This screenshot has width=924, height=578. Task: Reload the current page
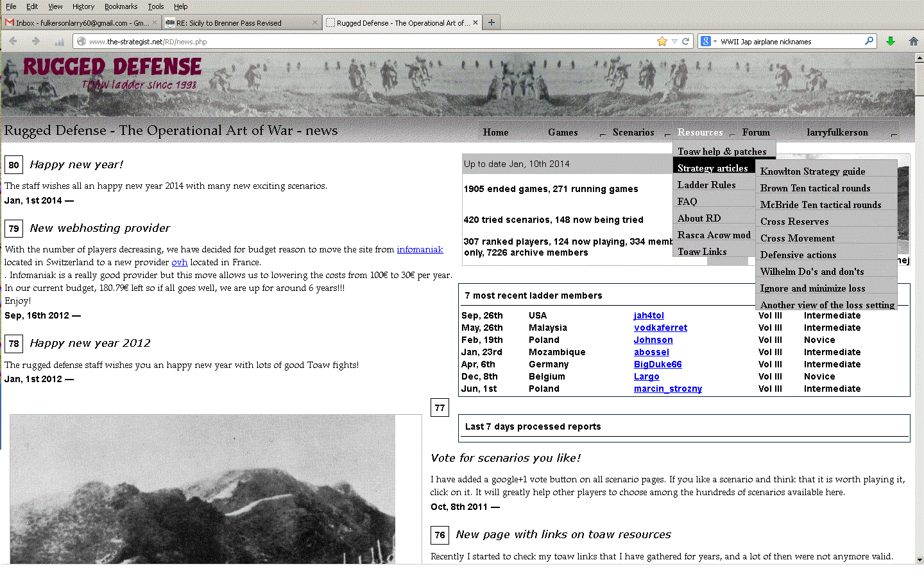tap(686, 41)
